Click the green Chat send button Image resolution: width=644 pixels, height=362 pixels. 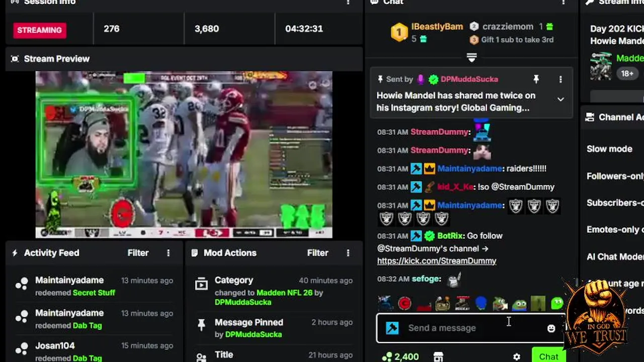tap(548, 356)
